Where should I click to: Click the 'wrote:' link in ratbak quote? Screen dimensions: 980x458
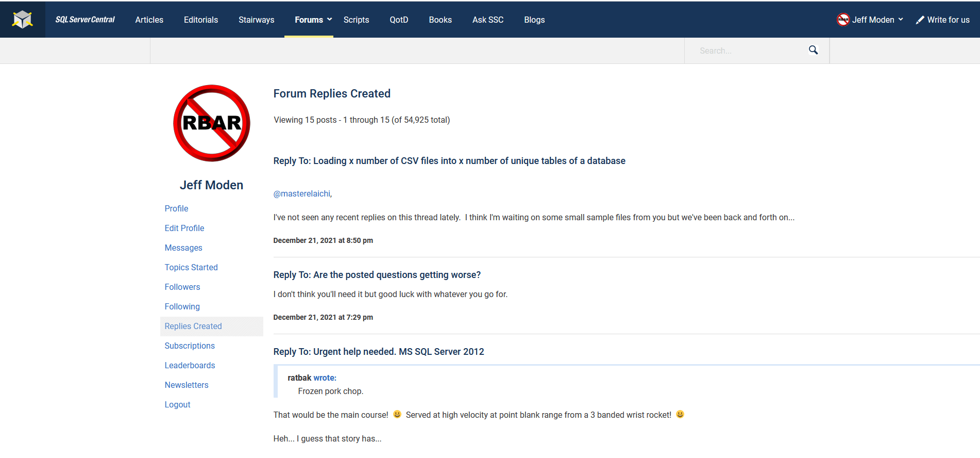325,378
